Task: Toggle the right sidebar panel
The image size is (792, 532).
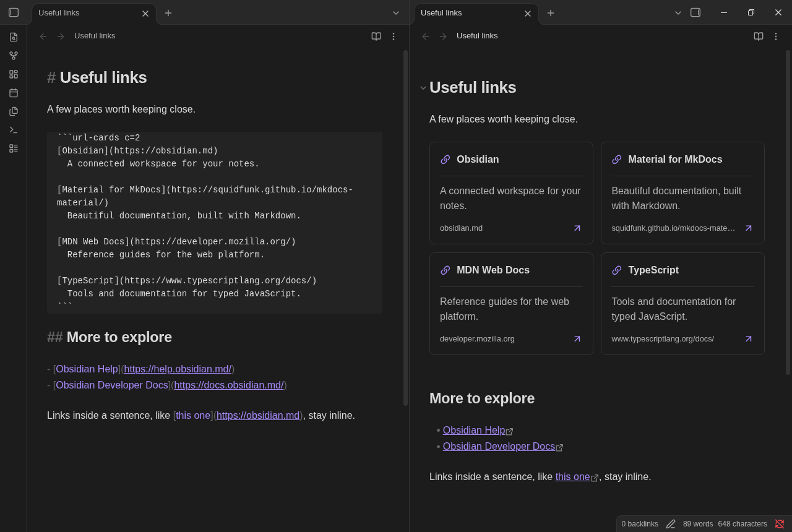Action: (x=695, y=12)
